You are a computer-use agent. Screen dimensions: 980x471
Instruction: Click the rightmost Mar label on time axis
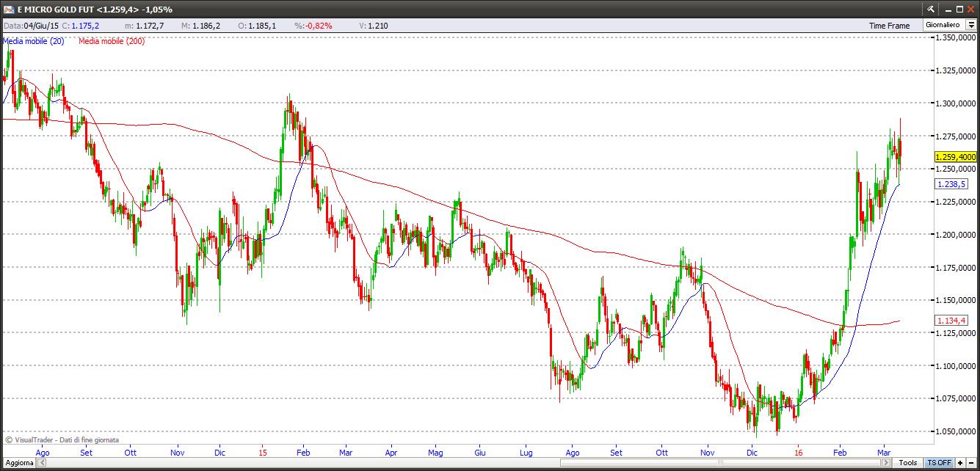click(885, 453)
